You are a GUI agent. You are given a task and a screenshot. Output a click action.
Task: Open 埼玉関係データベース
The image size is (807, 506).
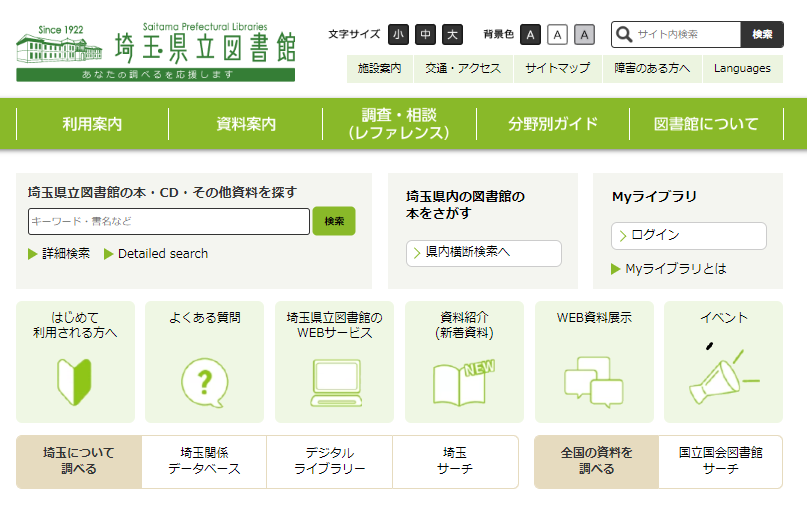click(x=204, y=461)
